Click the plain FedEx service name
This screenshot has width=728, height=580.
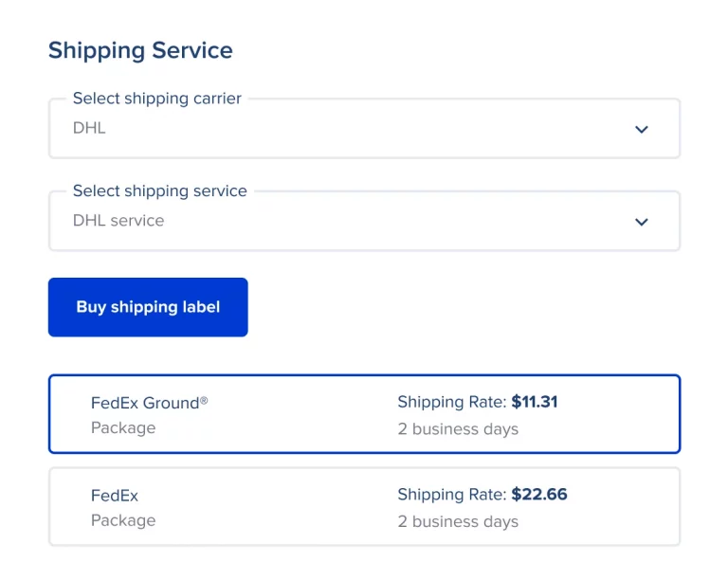[115, 496]
